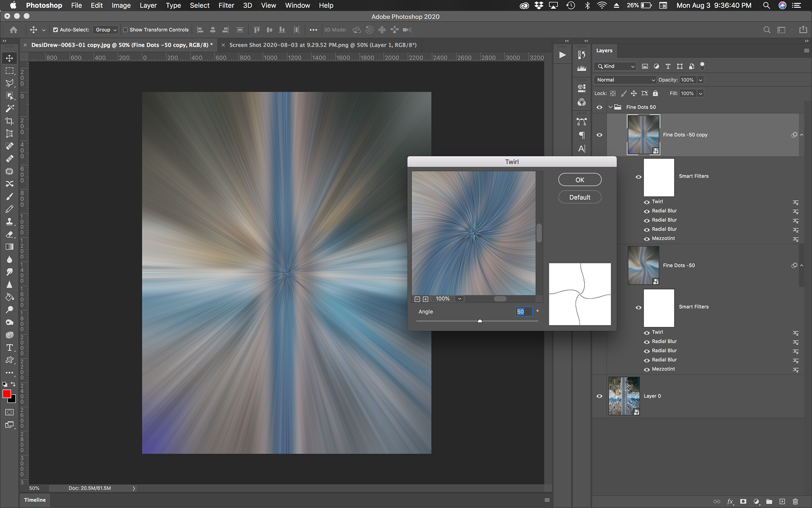Add a layer style with fx icon

tap(730, 501)
